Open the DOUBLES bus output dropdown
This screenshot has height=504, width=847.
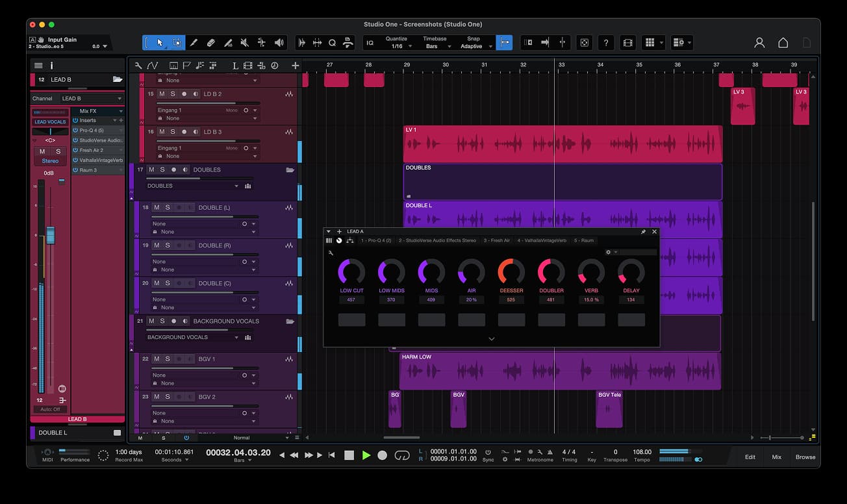click(193, 186)
